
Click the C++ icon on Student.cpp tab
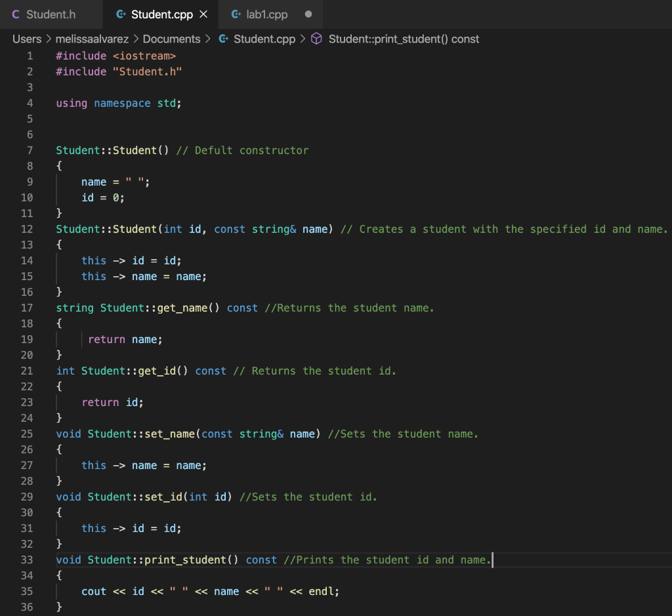(121, 14)
